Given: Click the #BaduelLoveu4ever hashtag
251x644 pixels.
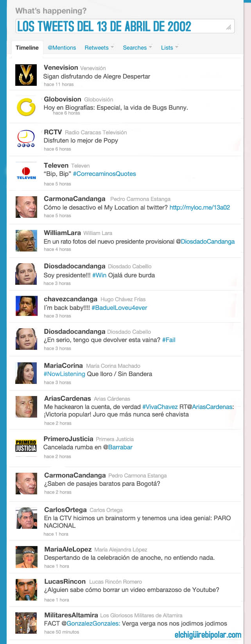Looking at the screenshot, I should tap(119, 308).
